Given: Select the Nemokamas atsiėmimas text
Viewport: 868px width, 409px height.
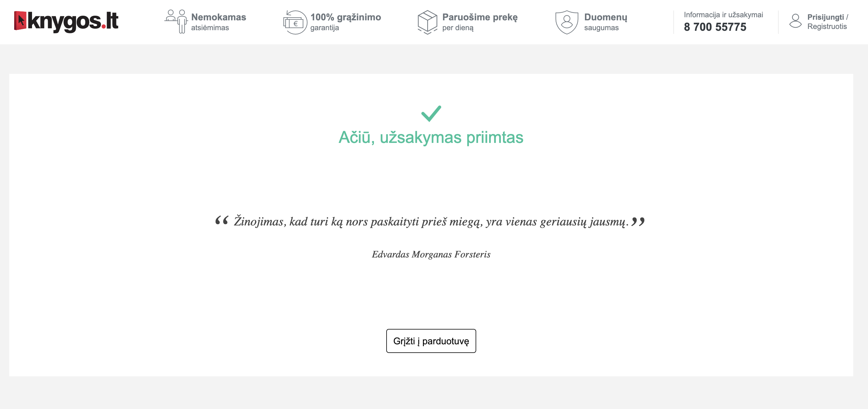Looking at the screenshot, I should 218,22.
